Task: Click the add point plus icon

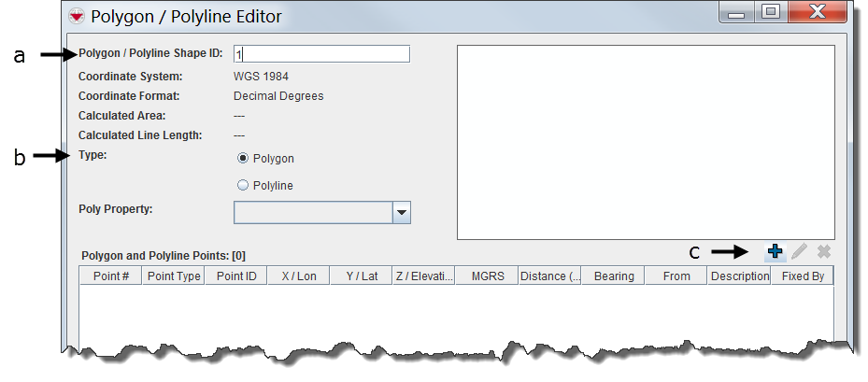Action: click(x=775, y=252)
